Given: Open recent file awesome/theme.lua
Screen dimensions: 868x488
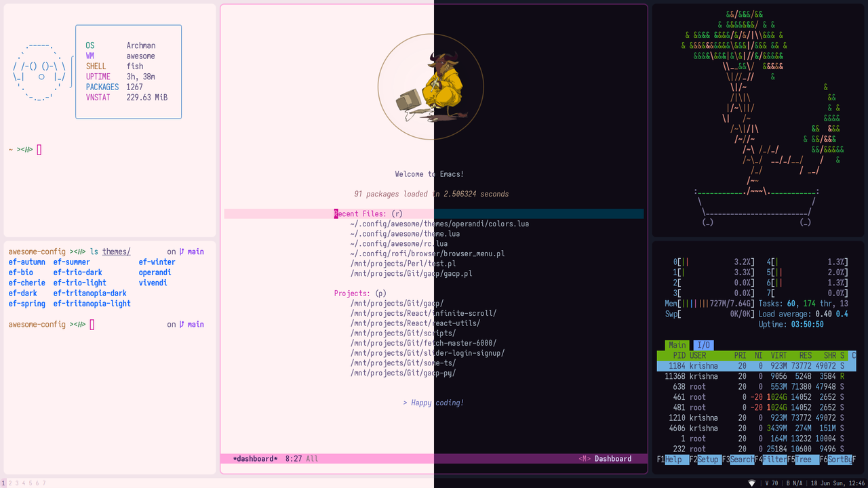Looking at the screenshot, I should pyautogui.click(x=405, y=234).
